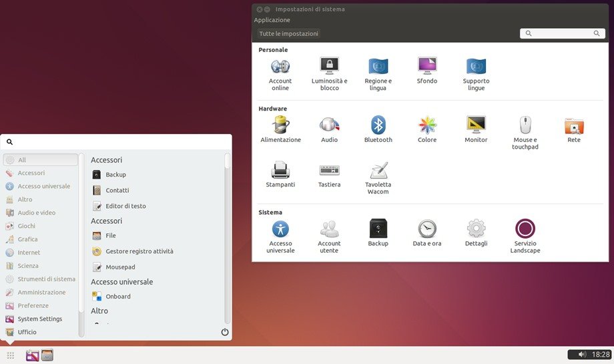Image resolution: width=614 pixels, height=364 pixels.
Task: Open the Colore settings icon
Action: (427, 126)
